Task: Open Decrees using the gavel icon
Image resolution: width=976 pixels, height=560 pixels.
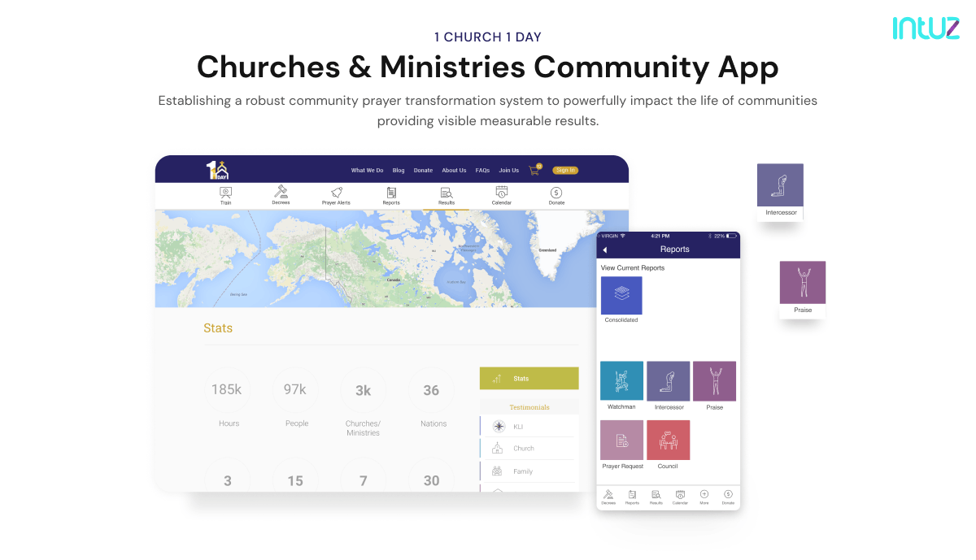Action: (281, 194)
